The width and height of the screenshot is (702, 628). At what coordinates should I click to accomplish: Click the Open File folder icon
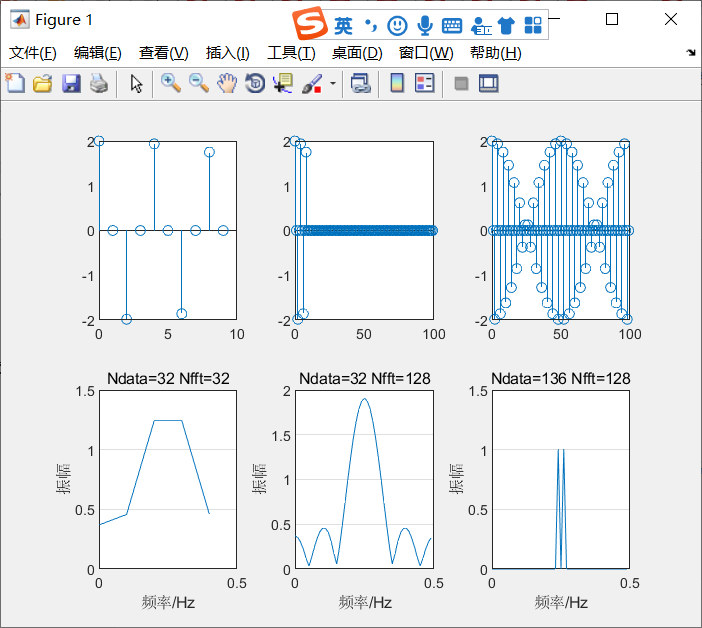(43, 83)
